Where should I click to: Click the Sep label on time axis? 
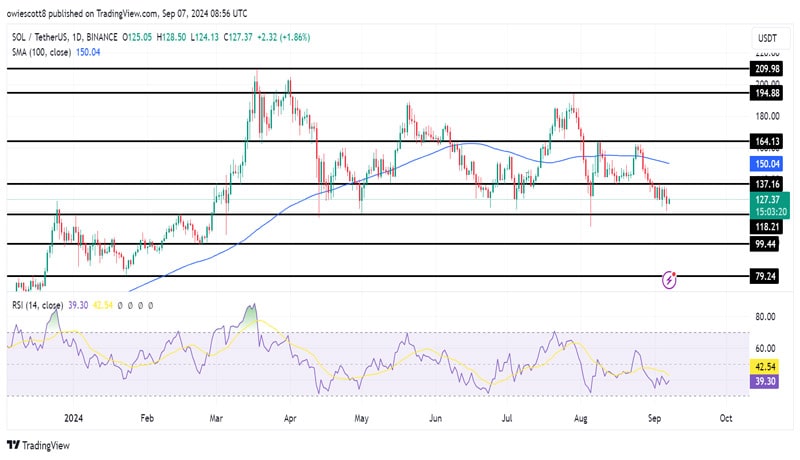point(654,418)
